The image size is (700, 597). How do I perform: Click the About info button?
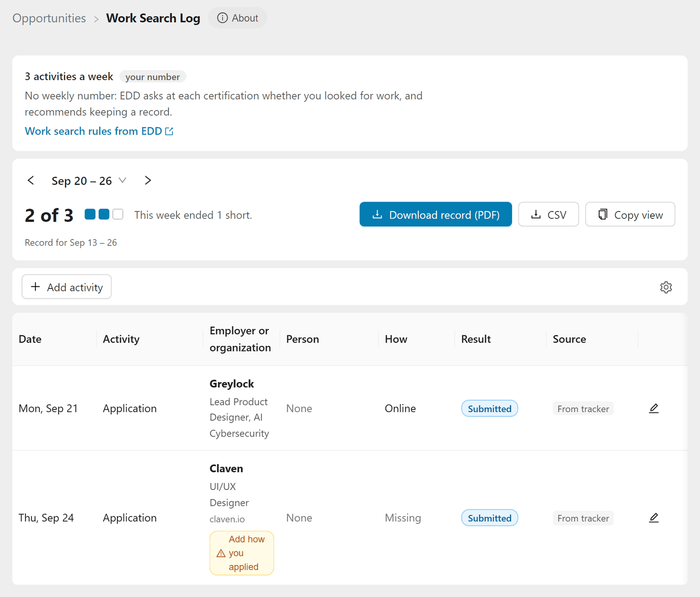pyautogui.click(x=237, y=18)
